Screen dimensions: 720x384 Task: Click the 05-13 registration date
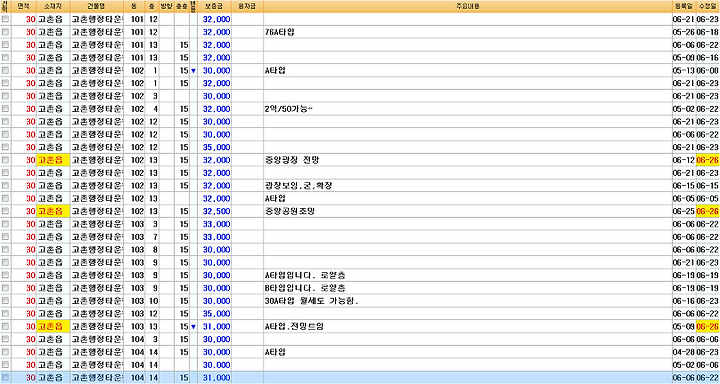pos(683,71)
